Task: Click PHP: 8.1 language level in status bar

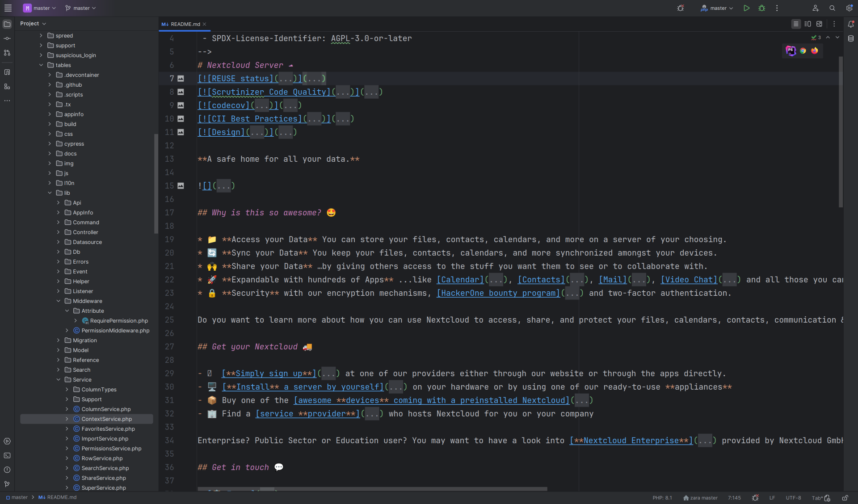Action: coord(662,498)
